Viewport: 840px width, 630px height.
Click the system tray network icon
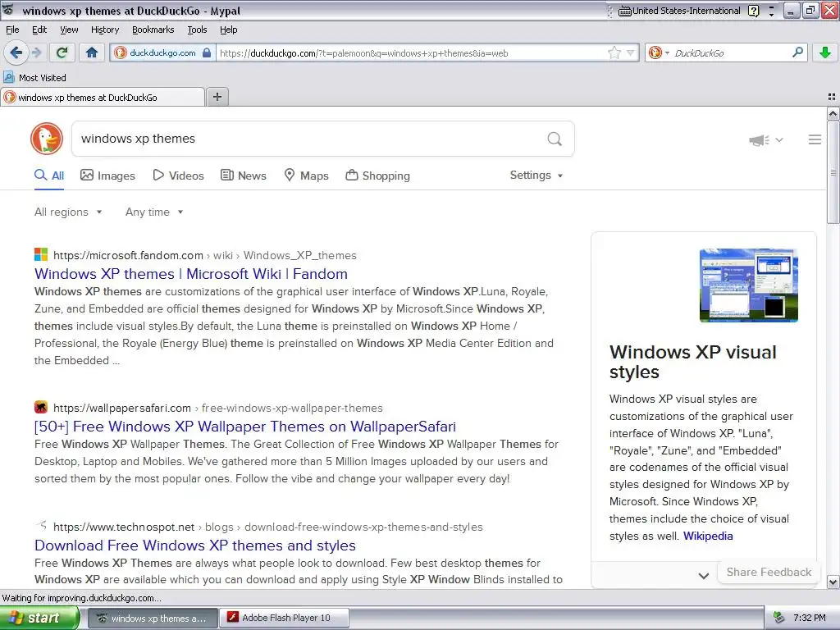point(779,618)
